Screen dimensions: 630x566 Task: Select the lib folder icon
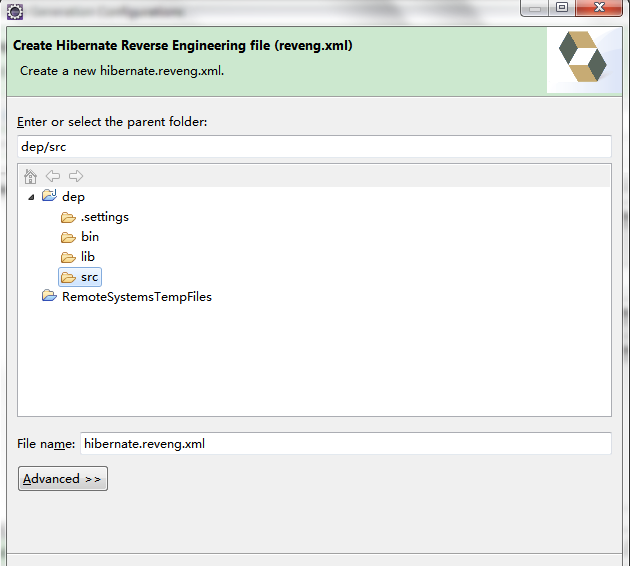[x=68, y=257]
